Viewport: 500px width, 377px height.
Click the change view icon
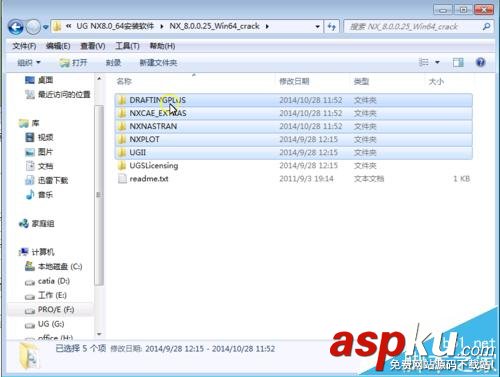[x=424, y=62]
